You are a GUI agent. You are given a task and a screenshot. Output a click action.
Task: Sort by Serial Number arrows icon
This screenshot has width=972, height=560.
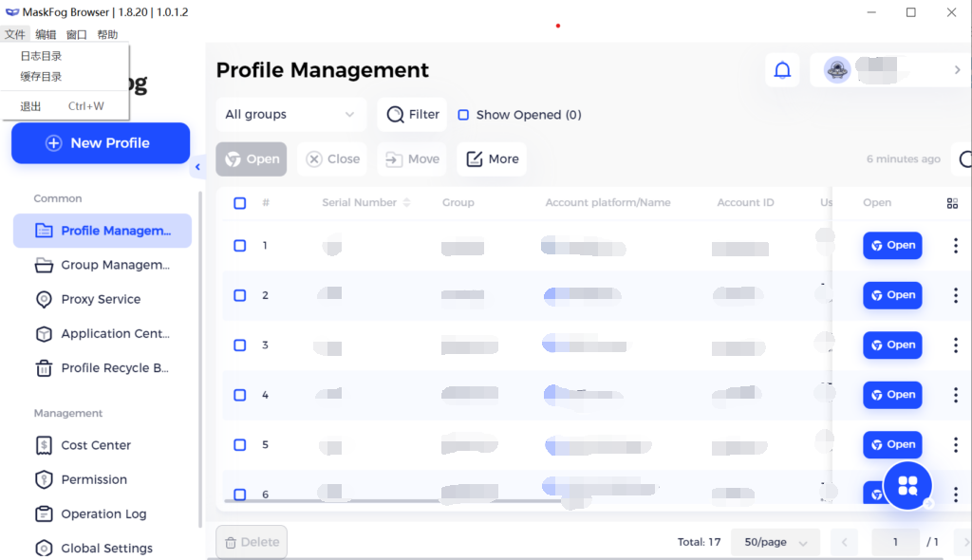(406, 202)
